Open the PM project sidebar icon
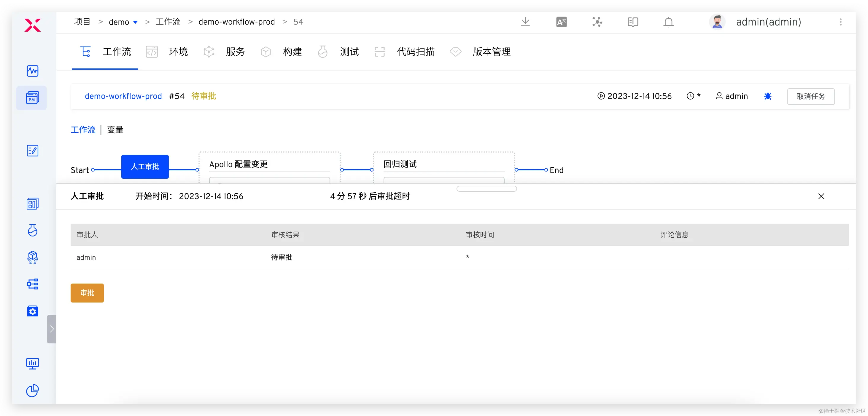The height and width of the screenshot is (416, 868). 32,98
